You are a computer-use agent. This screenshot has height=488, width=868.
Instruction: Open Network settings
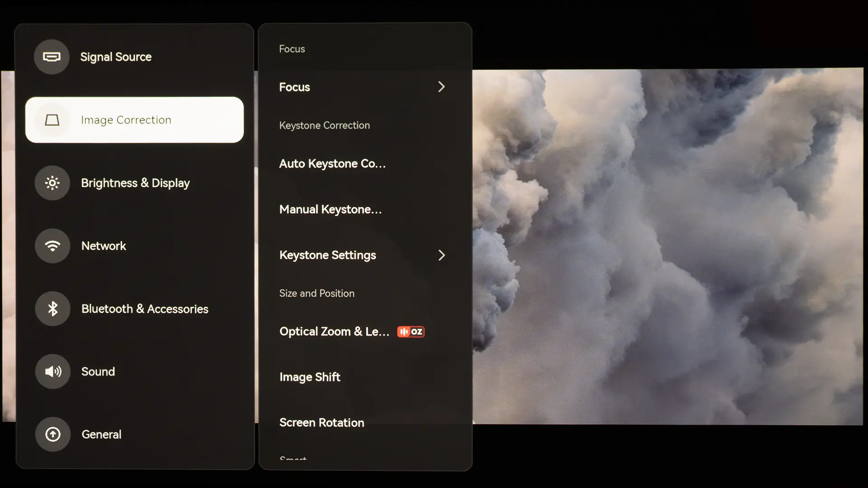[x=134, y=246]
